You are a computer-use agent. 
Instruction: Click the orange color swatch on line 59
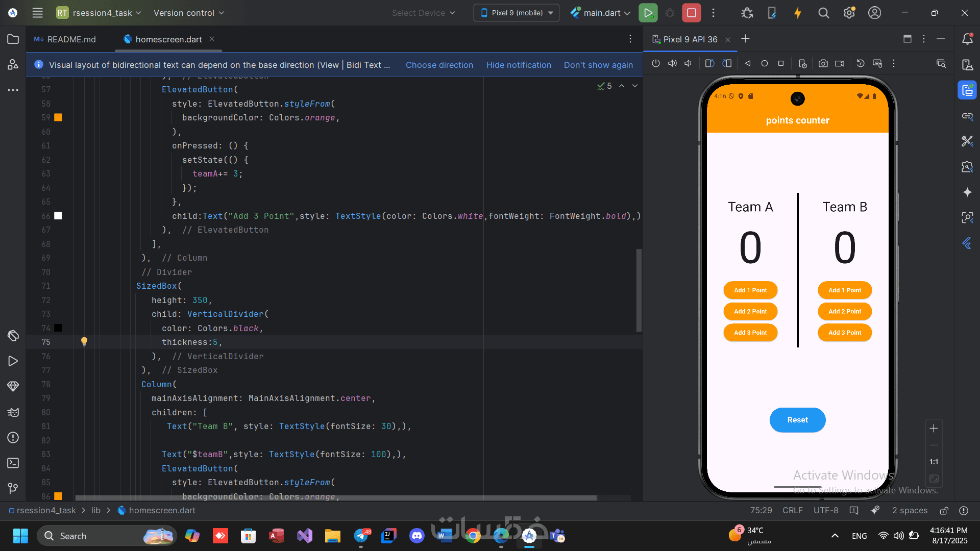(x=58, y=117)
